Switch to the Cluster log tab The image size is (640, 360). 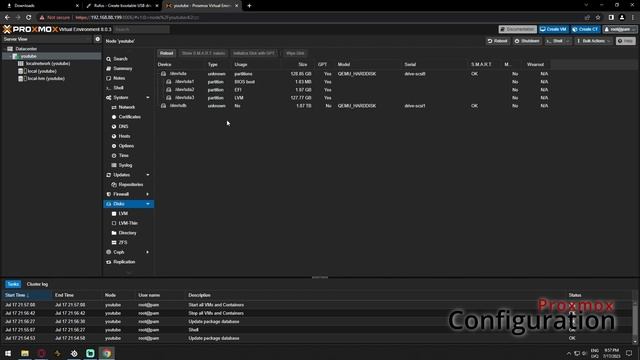coord(37,284)
